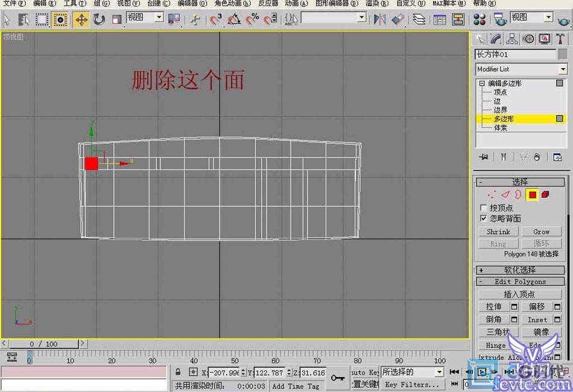Image resolution: width=573 pixels, height=392 pixels.
Task: Select the Select Object arrow tool
Action: point(7,19)
